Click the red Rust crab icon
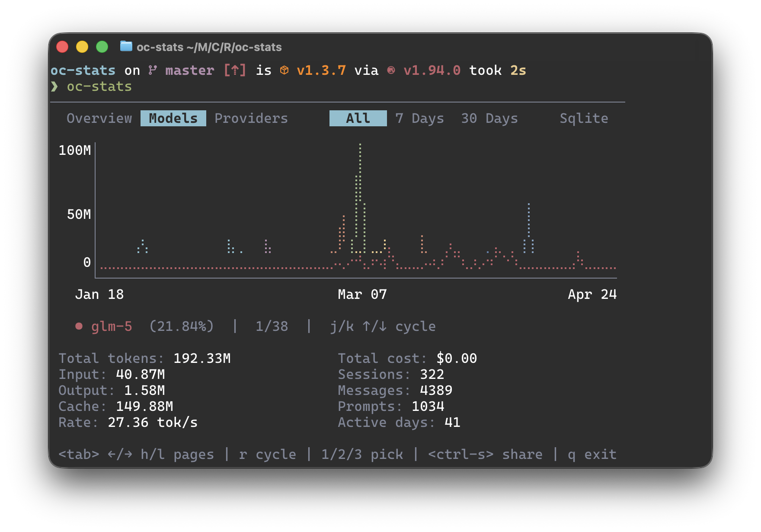 pyautogui.click(x=391, y=70)
